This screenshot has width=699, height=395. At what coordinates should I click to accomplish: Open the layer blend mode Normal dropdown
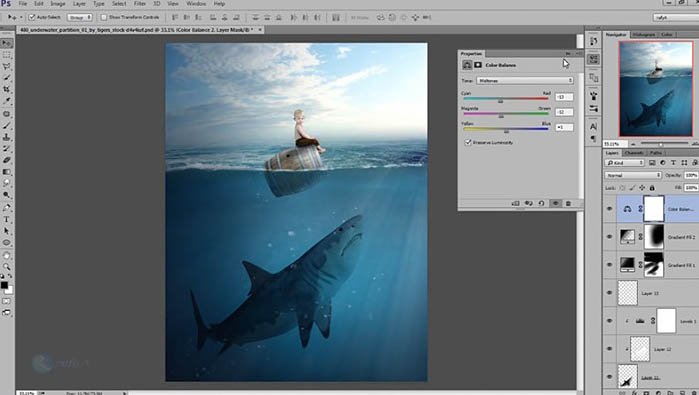(633, 175)
